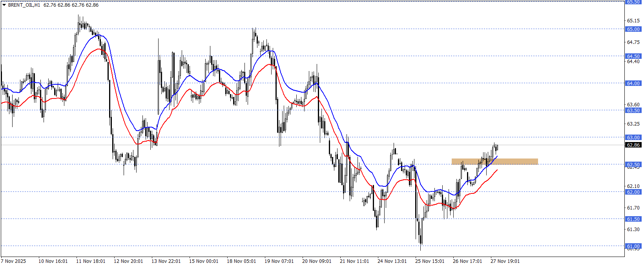Select the orange rectangle zone near 62.50
The width and height of the screenshot is (644, 266).
(494, 161)
